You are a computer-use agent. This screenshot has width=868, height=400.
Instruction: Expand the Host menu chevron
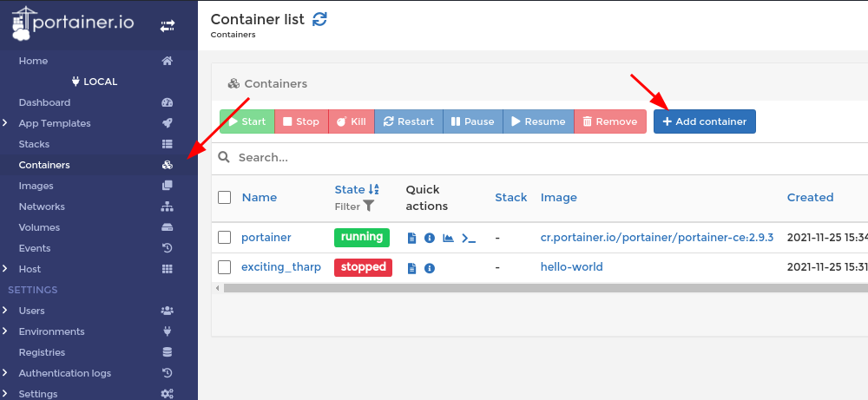[5, 268]
